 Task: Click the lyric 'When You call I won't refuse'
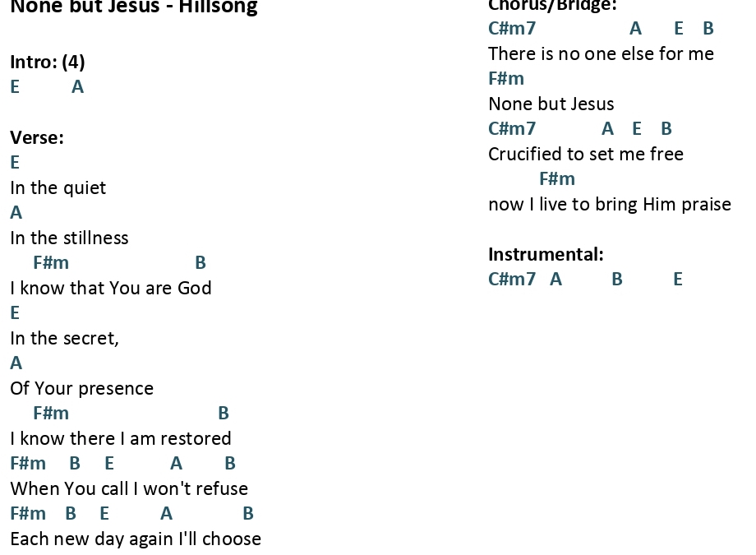129,489
